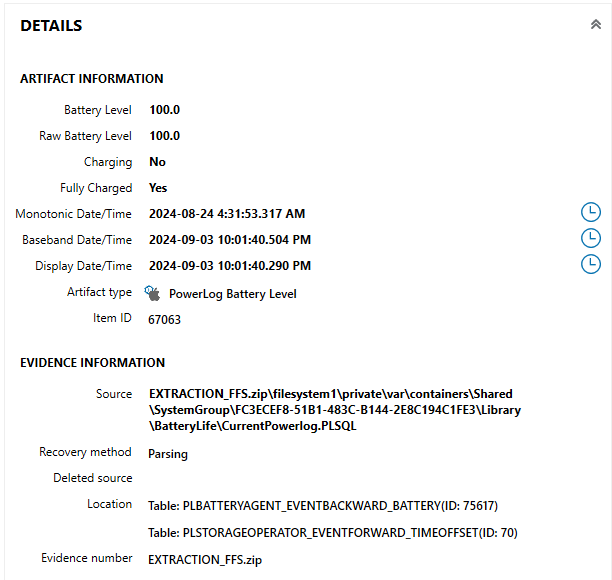The height and width of the screenshot is (580, 612).
Task: Click the clock icon for Baseband Date/Time
Action: pos(592,238)
